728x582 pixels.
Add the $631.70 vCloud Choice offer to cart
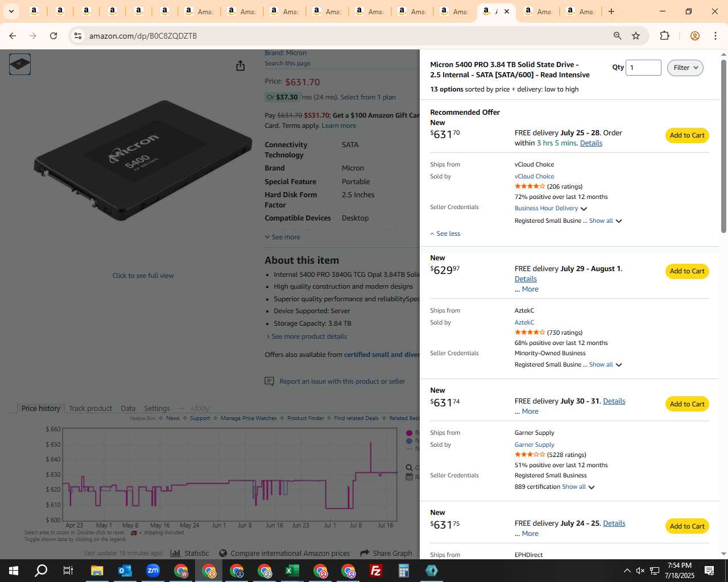click(x=687, y=135)
